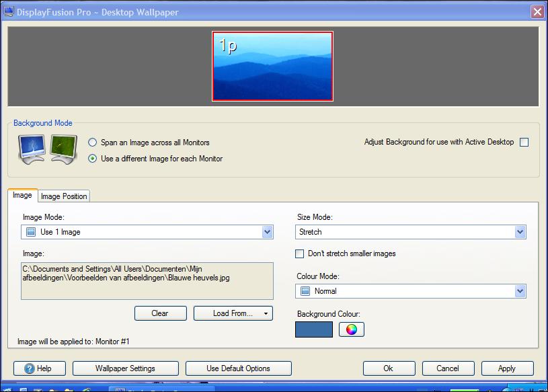This screenshot has width=548, height=392.
Task: Select Span an Image across all Monitors
Action: tap(93, 143)
